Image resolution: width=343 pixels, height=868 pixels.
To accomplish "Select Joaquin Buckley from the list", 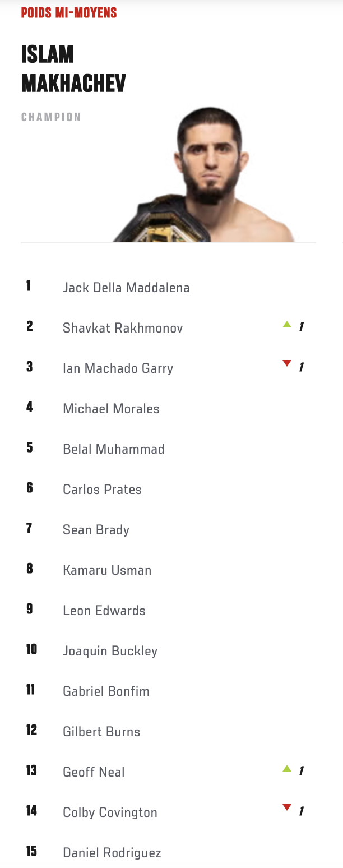I will point(110,651).
